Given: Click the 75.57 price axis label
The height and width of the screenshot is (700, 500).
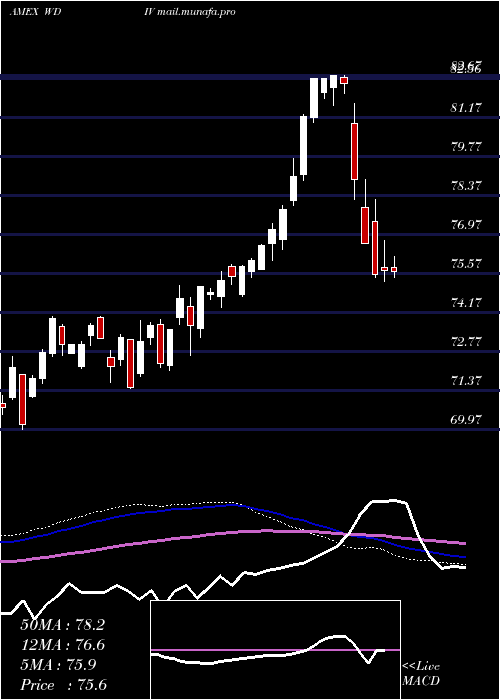Looking at the screenshot, I should point(467,264).
